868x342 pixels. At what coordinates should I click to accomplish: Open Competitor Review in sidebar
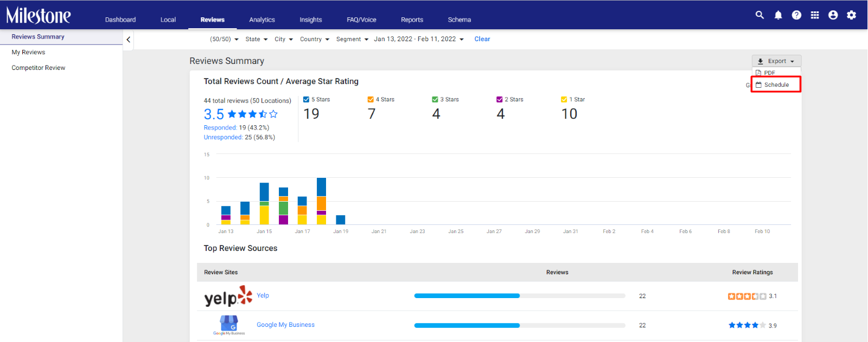pos(39,68)
